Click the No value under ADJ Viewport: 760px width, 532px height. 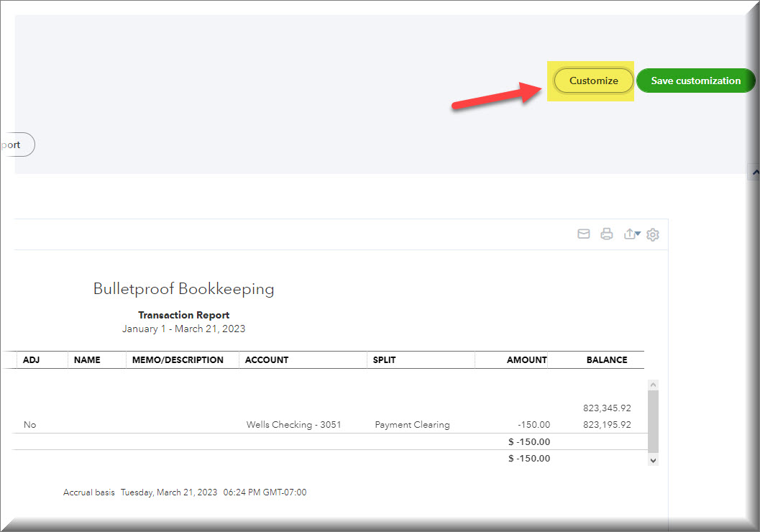[30, 425]
